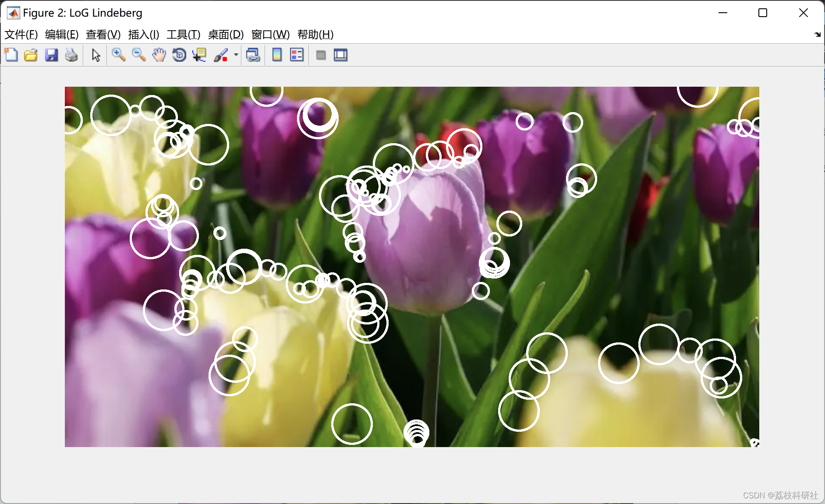Select the Pan hand tool
Screen dimensions: 825x504
point(159,55)
